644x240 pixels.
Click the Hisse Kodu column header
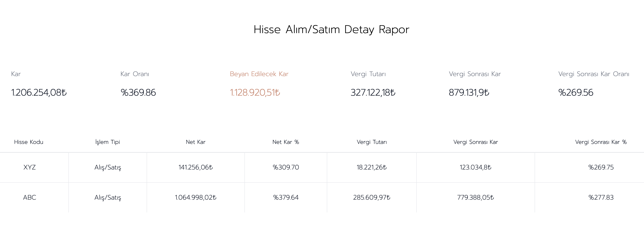(x=29, y=142)
